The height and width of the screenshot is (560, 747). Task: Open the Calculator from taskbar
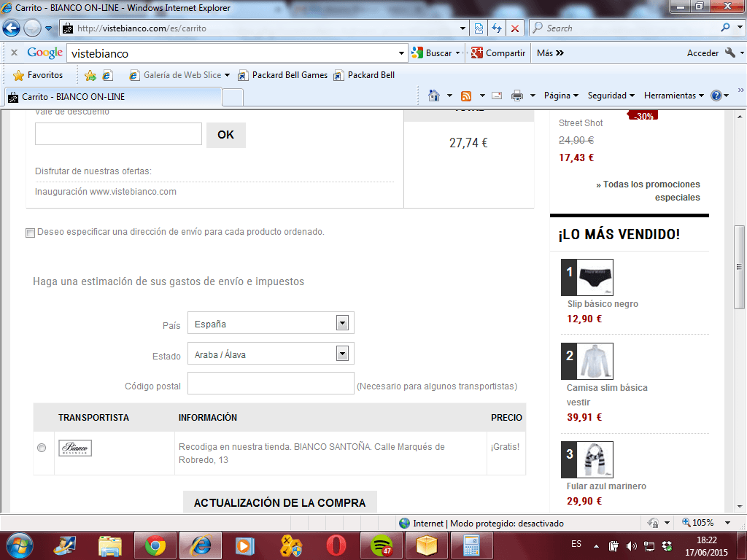click(x=471, y=545)
